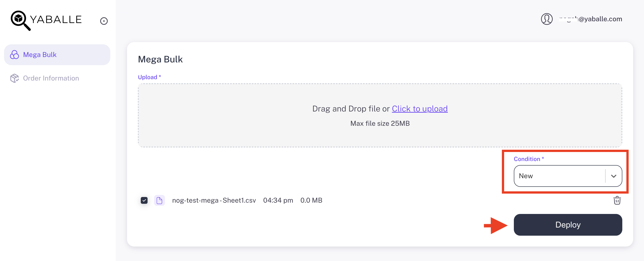Click the chevron on the Condition selector
The height and width of the screenshot is (261, 644).
point(613,176)
